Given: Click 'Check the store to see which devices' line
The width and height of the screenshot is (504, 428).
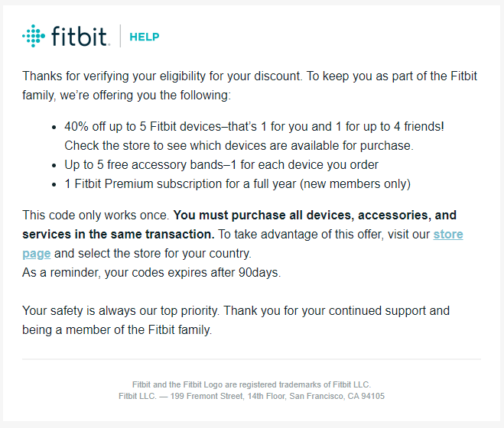Looking at the screenshot, I should pos(238,144).
